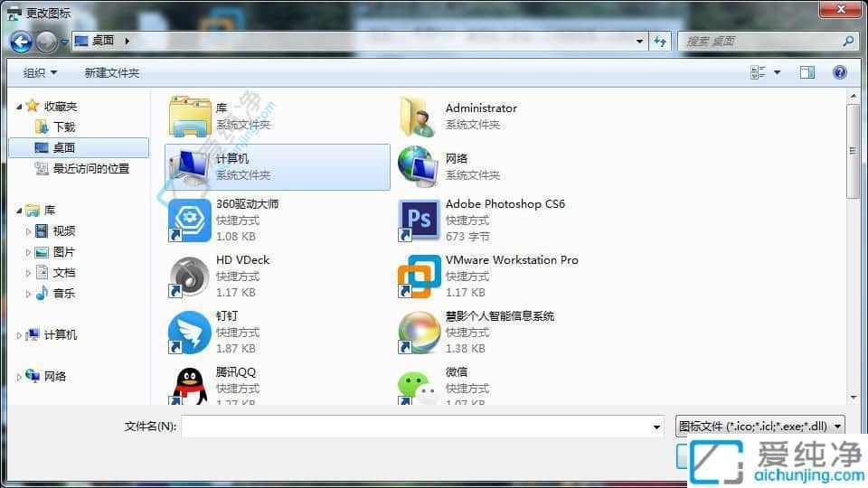Viewport: 868px width, 488px height.
Task: Click the scrollbar down arrow
Action: [853, 398]
